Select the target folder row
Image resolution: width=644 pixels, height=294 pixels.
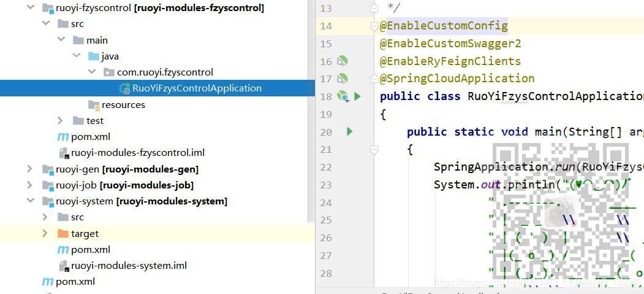coord(157,234)
